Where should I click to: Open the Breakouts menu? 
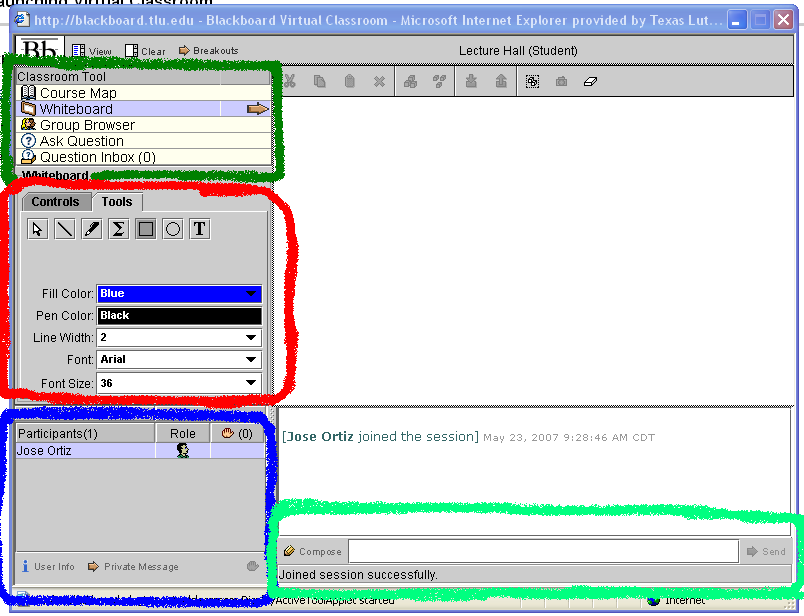pyautogui.click(x=209, y=50)
